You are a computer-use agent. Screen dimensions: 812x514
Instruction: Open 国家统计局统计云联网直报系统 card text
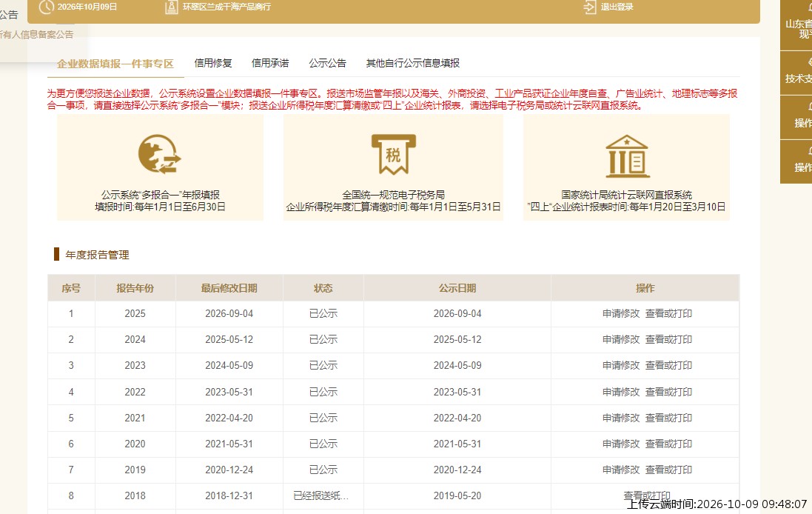point(627,195)
